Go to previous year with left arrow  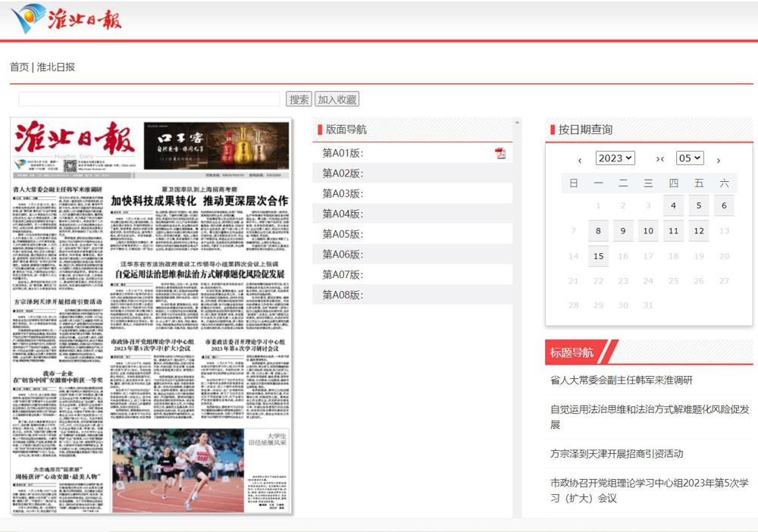[x=580, y=160]
